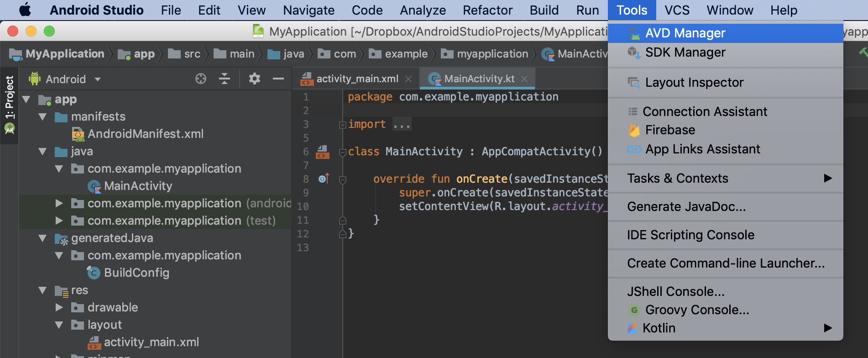Expand the drawable folder
The height and width of the screenshot is (358, 868).
tap(59, 307)
